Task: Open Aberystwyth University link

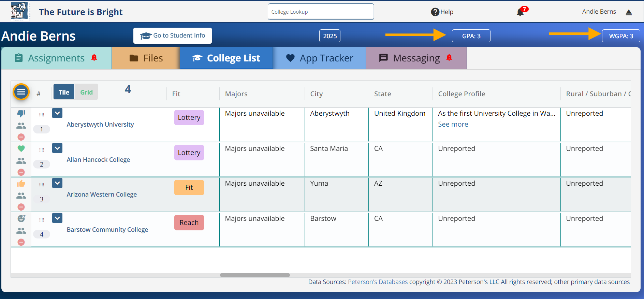Action: [x=100, y=125]
